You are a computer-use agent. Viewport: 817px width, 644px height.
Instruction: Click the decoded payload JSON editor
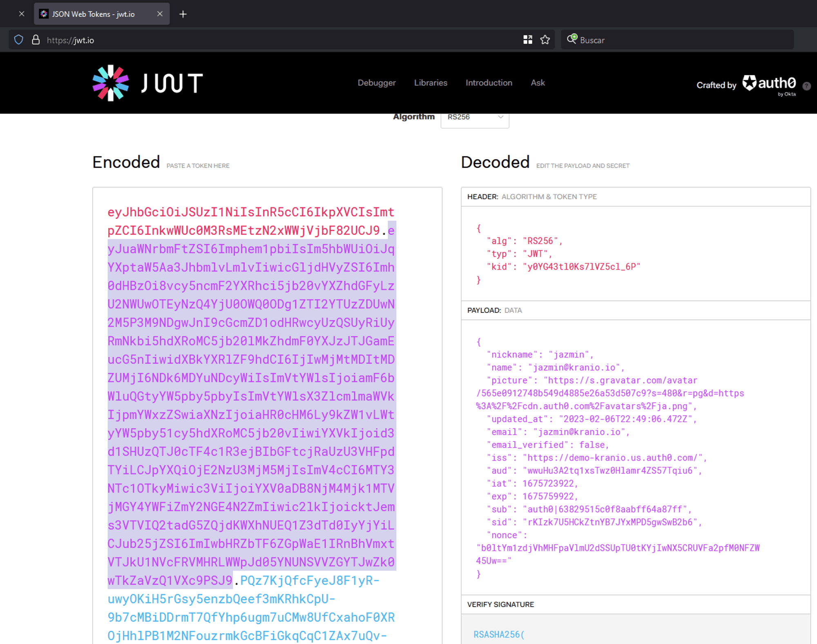click(635, 457)
